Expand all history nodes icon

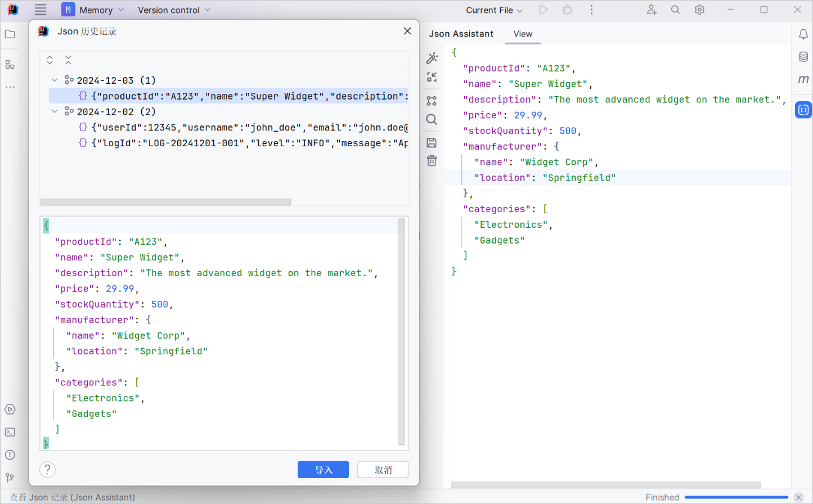point(50,60)
